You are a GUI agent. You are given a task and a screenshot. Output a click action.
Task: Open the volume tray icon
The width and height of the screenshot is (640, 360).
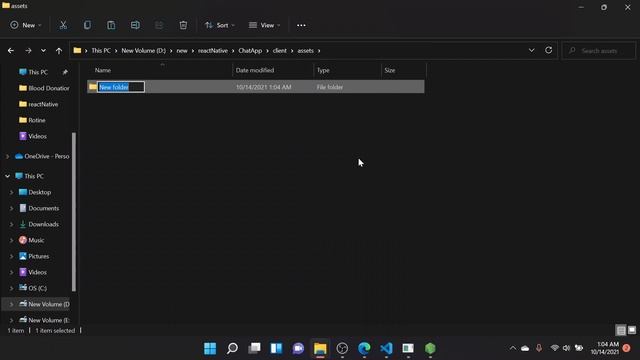pyautogui.click(x=566, y=348)
